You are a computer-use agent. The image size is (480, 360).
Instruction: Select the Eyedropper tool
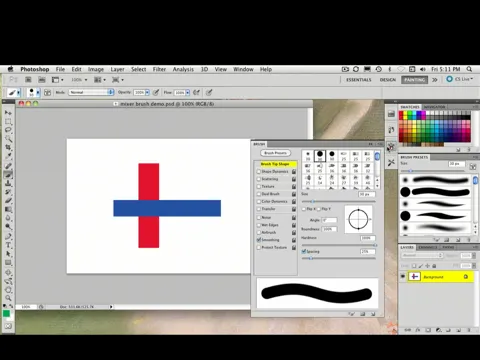pos(8,156)
